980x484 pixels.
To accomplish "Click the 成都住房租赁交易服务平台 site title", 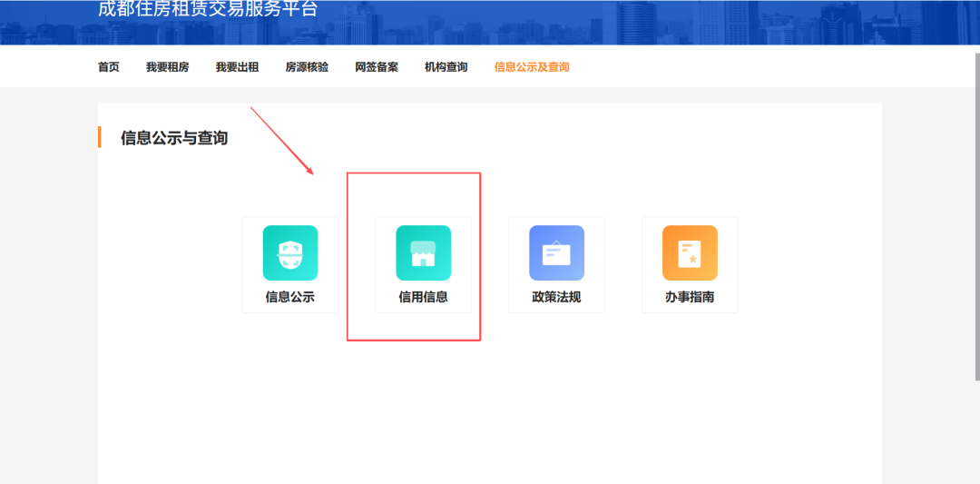I will [x=208, y=9].
